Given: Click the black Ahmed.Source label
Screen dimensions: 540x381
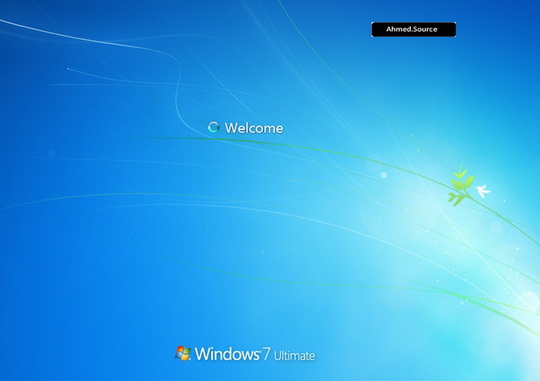Looking at the screenshot, I should click(x=414, y=29).
